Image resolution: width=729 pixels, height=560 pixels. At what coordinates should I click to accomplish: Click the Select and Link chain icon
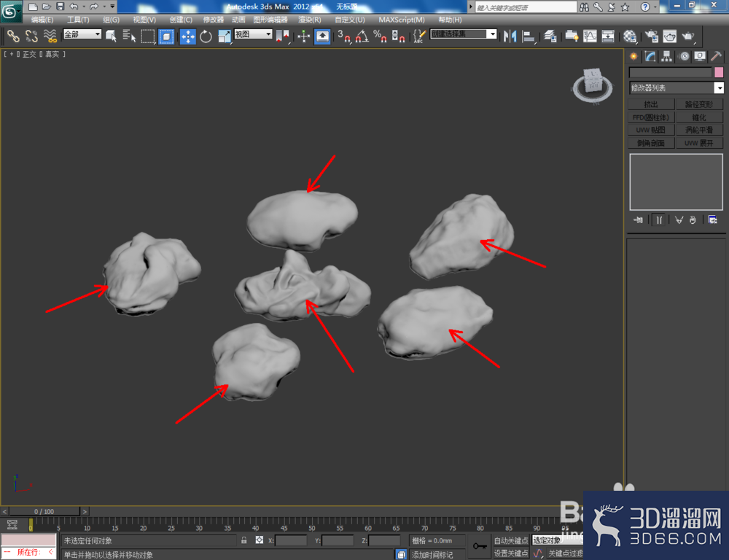point(13,36)
